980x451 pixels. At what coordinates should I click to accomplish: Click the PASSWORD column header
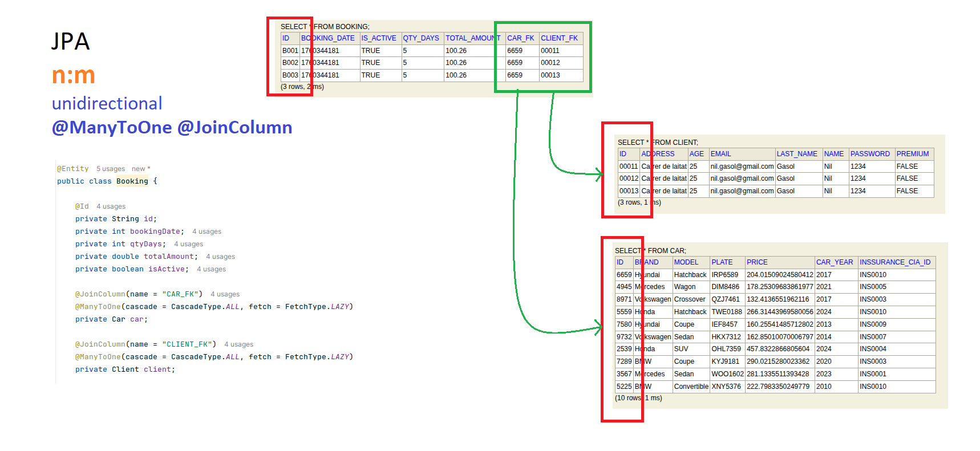(869, 154)
